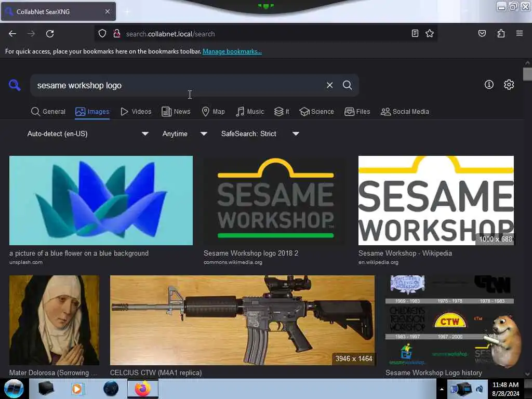This screenshot has height=399, width=532.
Task: Click the en.wikipedia.org source text
Action: pyautogui.click(x=378, y=262)
